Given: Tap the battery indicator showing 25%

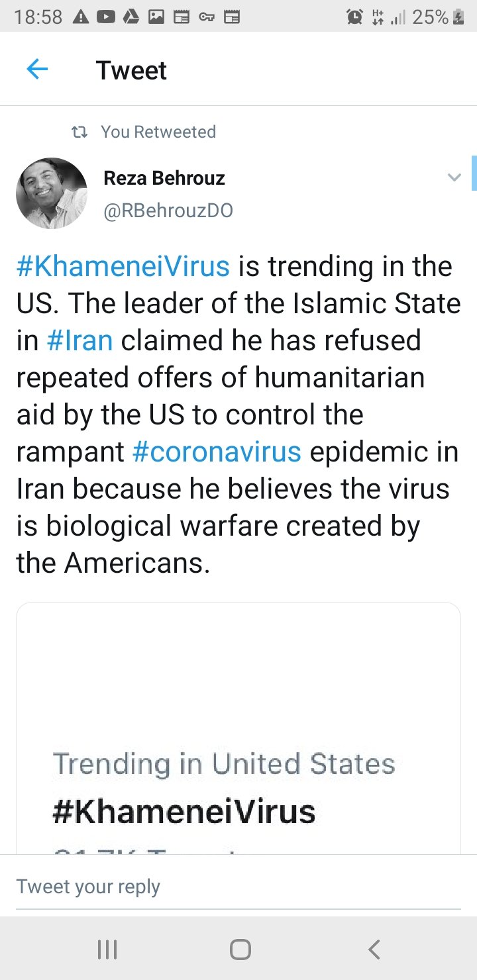Looking at the screenshot, I should click(437, 16).
